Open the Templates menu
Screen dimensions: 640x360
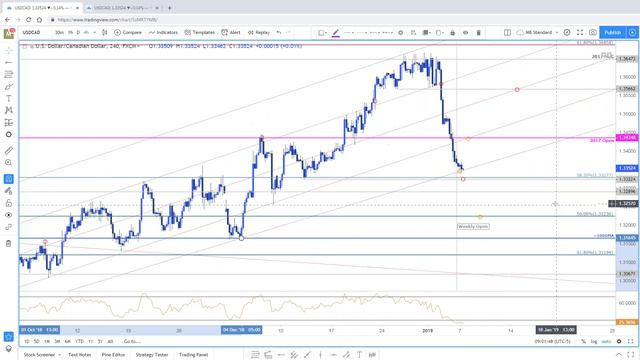pyautogui.click(x=200, y=32)
